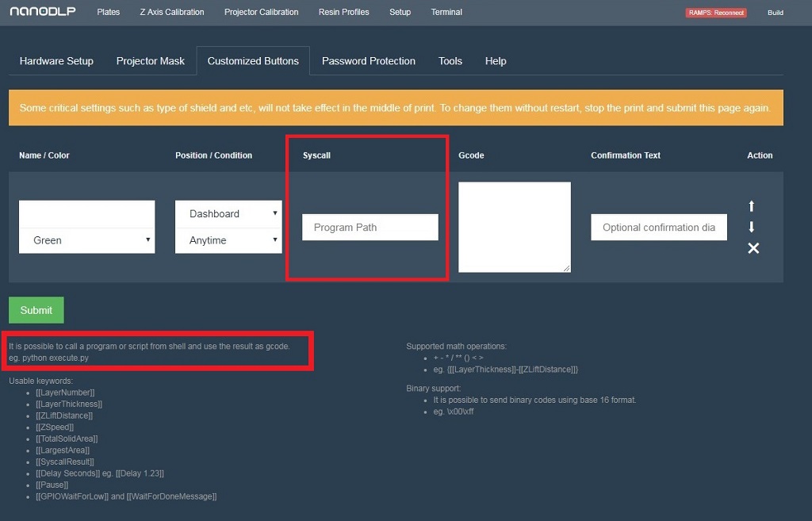Click the '+ - * / ** () < >' operators line
812x521 pixels.
(458, 358)
